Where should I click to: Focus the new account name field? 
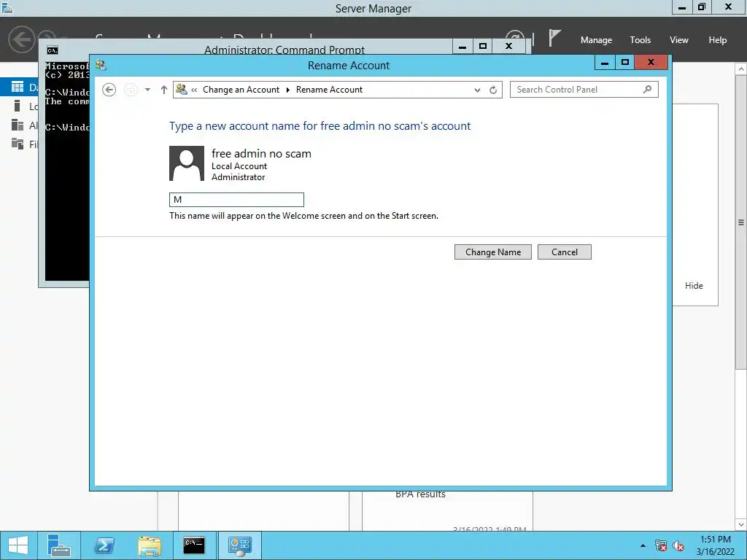pyautogui.click(x=236, y=200)
